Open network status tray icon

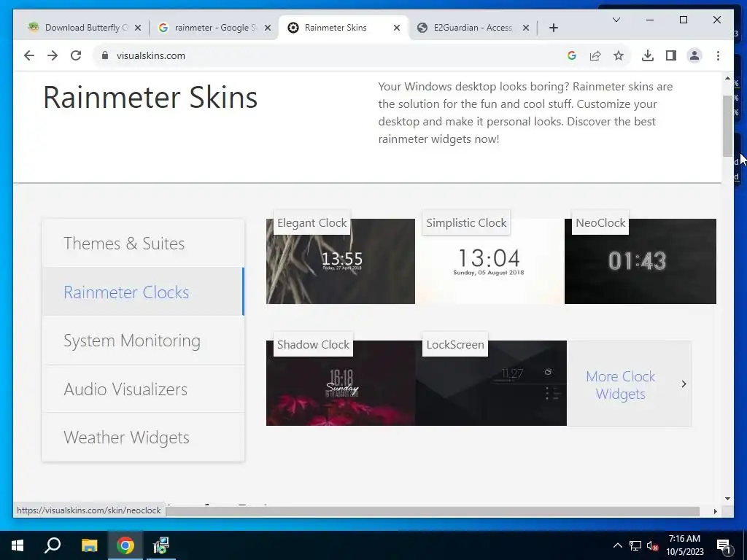click(635, 545)
